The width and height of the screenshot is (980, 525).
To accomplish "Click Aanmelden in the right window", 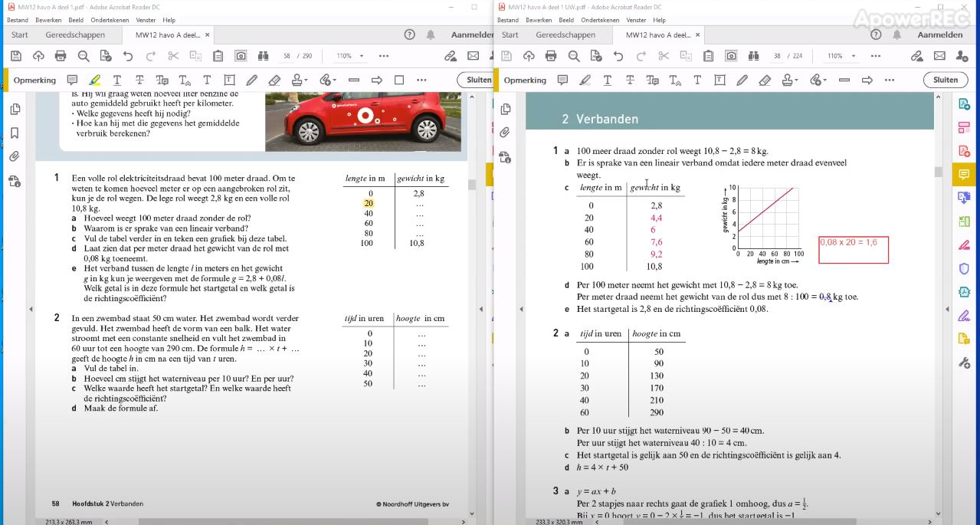I will (940, 34).
